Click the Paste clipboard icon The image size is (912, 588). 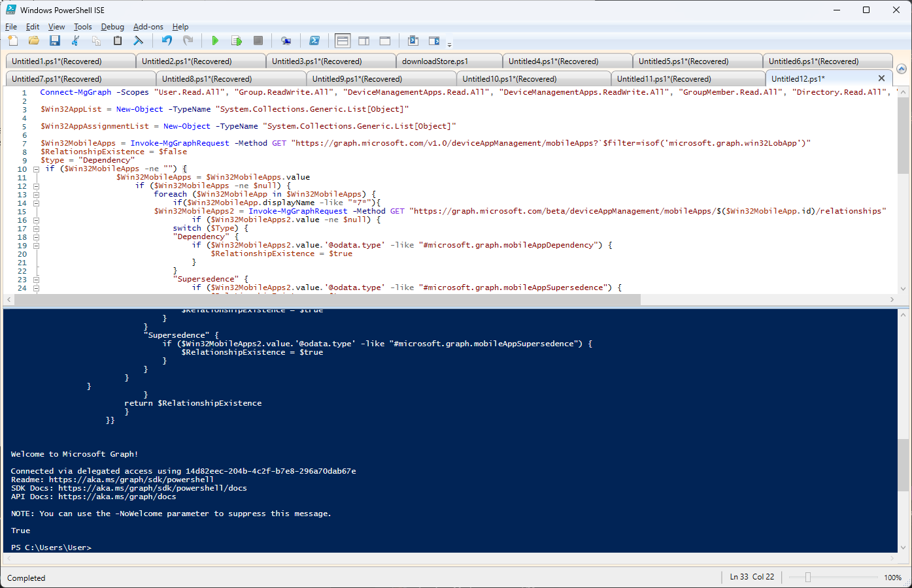[x=118, y=41]
